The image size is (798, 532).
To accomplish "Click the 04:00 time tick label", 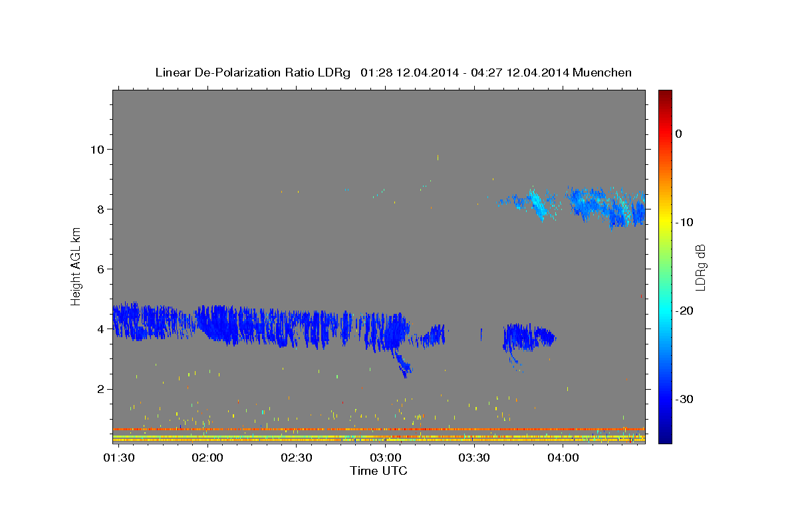I will pyautogui.click(x=564, y=458).
